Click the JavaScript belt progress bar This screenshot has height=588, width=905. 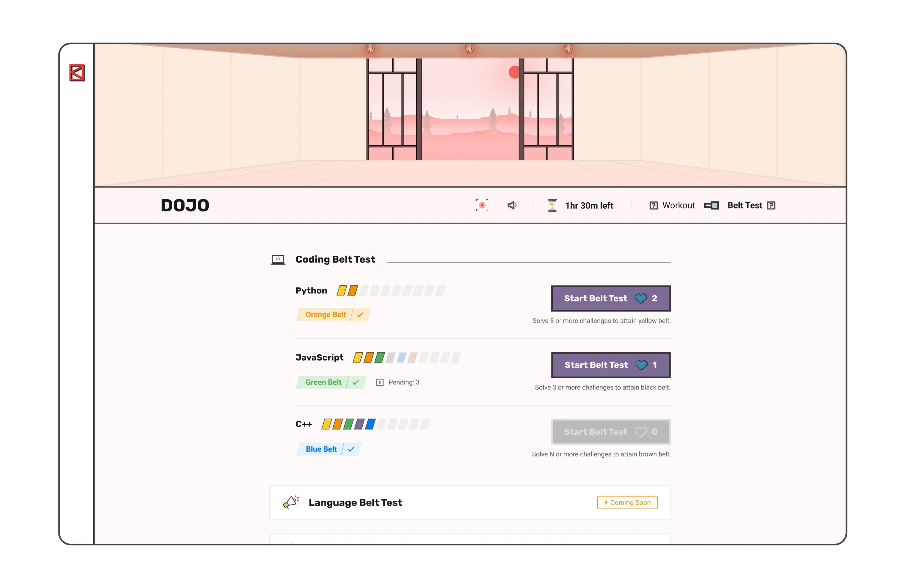[x=407, y=358]
